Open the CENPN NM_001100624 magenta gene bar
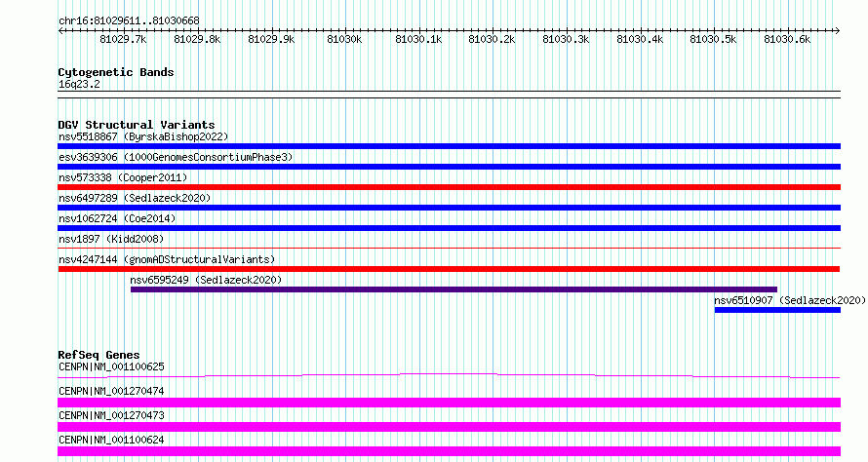Screen dimensions: 868x462 tap(449, 451)
